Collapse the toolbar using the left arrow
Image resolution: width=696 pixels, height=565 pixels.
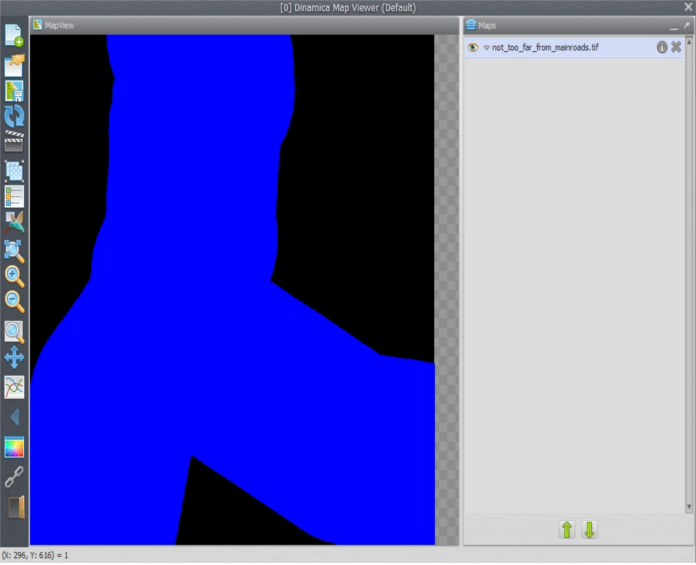pos(14,417)
